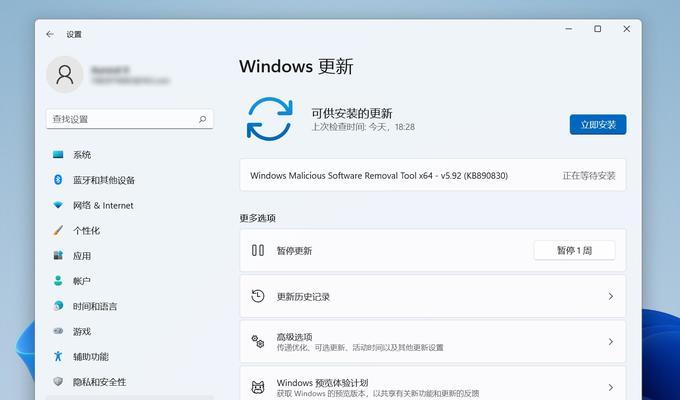The height and width of the screenshot is (400, 680).
Task: Click the shield icon for 隐私和安全性
Action: point(58,381)
